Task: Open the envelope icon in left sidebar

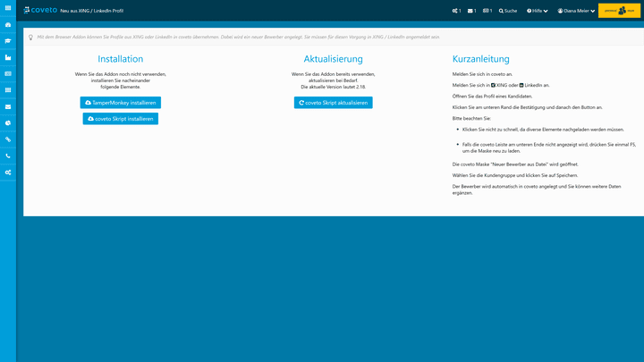Action: click(8, 106)
